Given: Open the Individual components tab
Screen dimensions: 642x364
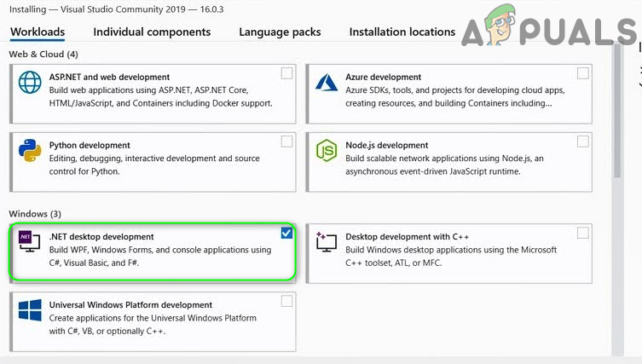Looking at the screenshot, I should click(152, 32).
